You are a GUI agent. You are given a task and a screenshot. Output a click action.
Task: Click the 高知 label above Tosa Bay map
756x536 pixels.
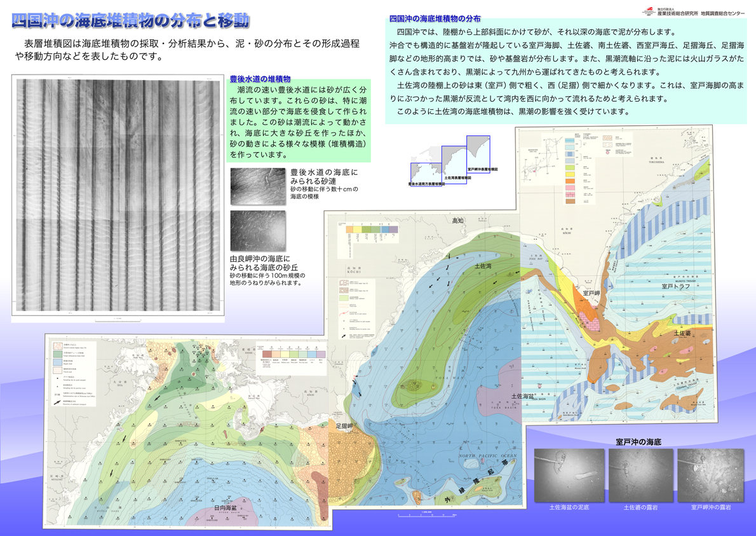click(457, 221)
